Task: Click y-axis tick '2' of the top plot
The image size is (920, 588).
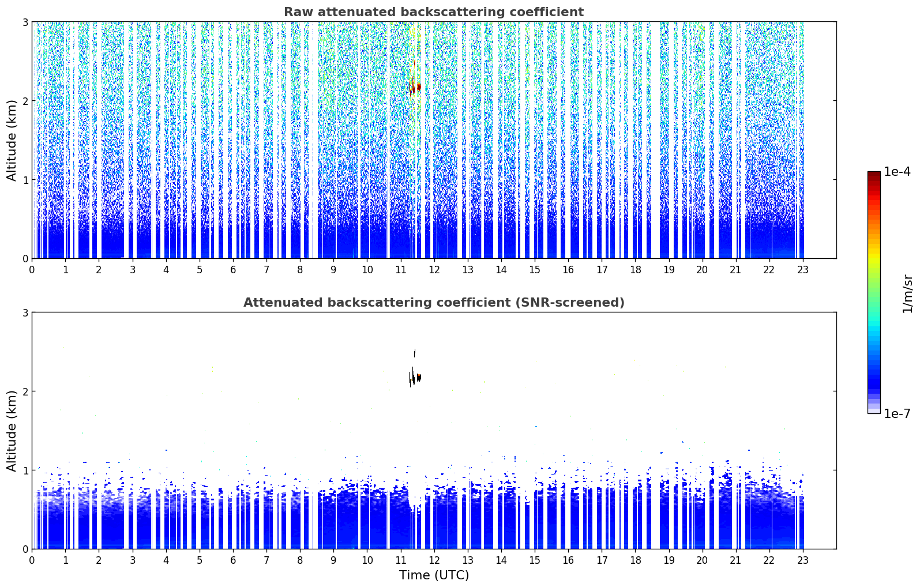Action: click(25, 101)
